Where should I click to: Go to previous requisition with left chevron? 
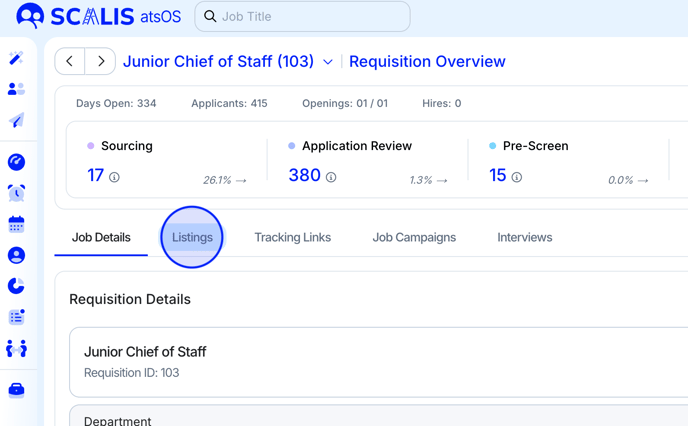70,62
